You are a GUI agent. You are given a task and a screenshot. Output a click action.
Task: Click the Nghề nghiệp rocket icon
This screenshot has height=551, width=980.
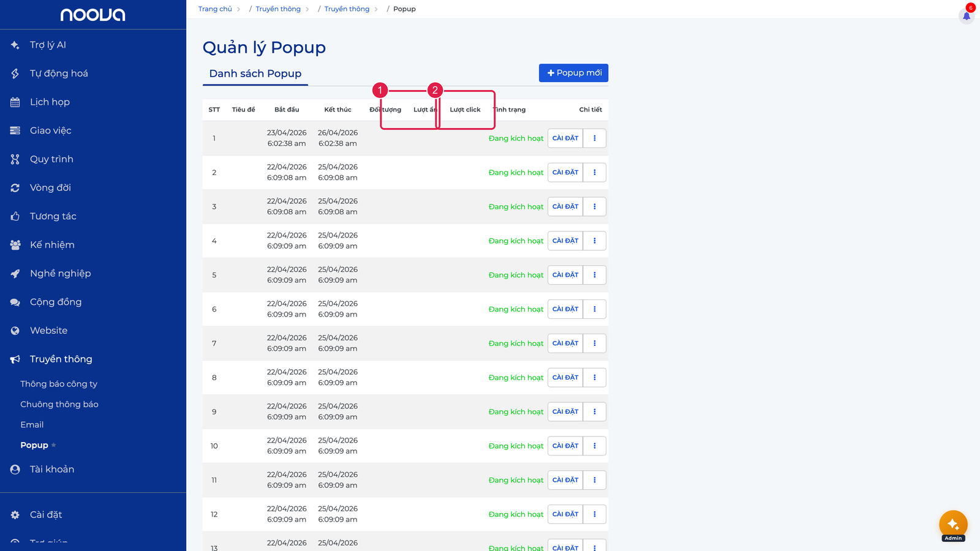coord(15,274)
